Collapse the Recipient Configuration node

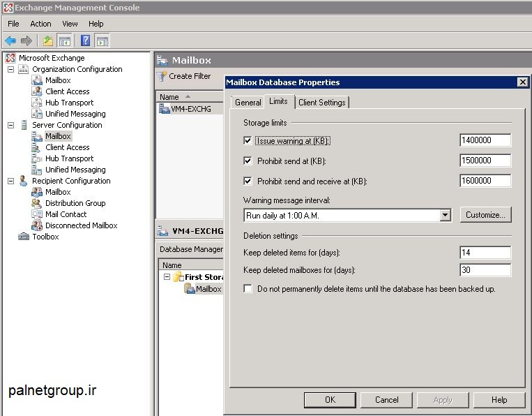[11, 181]
